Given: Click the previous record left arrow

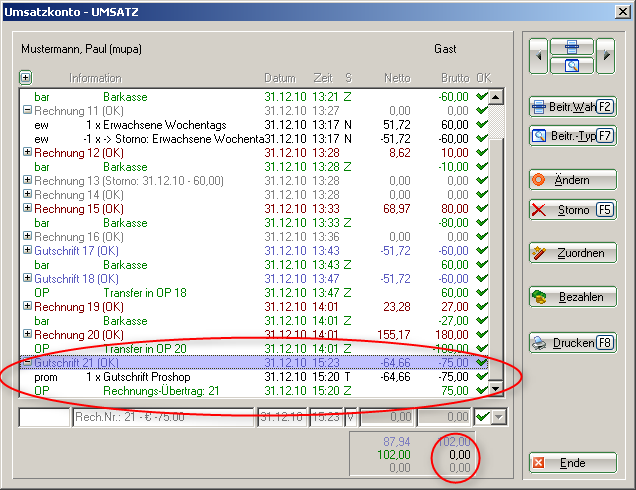Looking at the screenshot, I should point(540,57).
